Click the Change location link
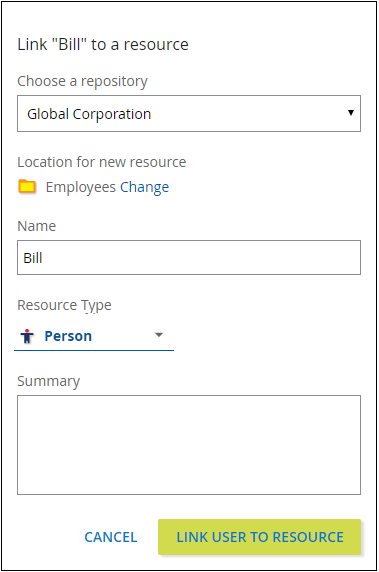379x572 pixels. click(144, 187)
